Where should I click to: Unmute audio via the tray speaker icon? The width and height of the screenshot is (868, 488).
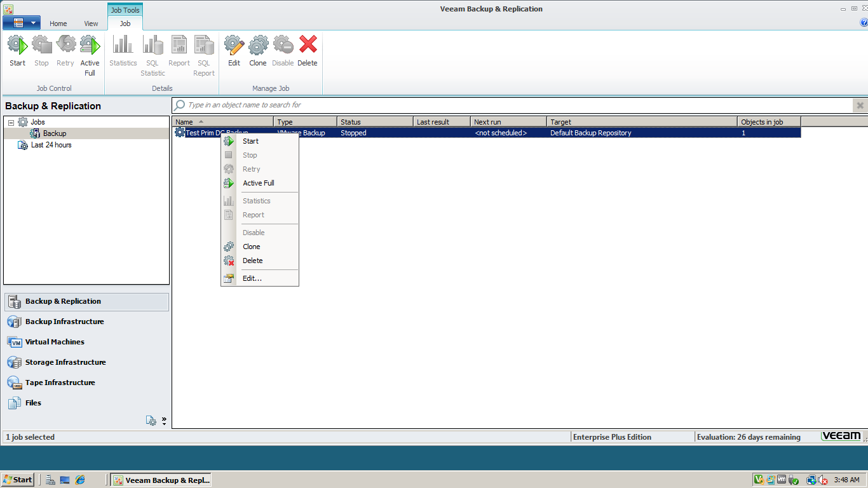pyautogui.click(x=824, y=480)
